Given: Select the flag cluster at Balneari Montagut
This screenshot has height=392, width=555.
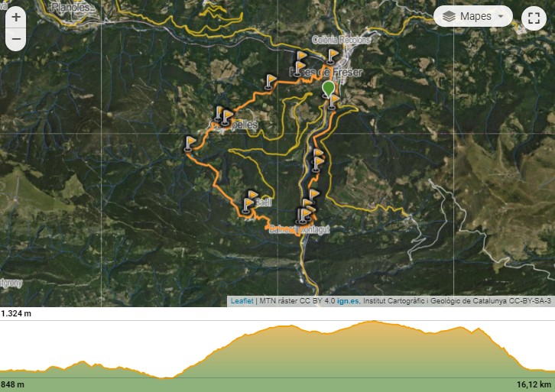Looking at the screenshot, I should [305, 215].
